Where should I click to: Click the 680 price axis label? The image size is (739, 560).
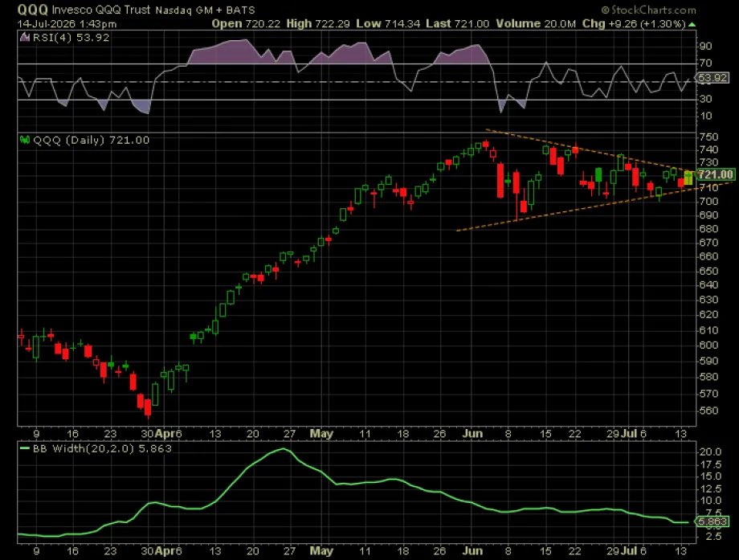[708, 229]
